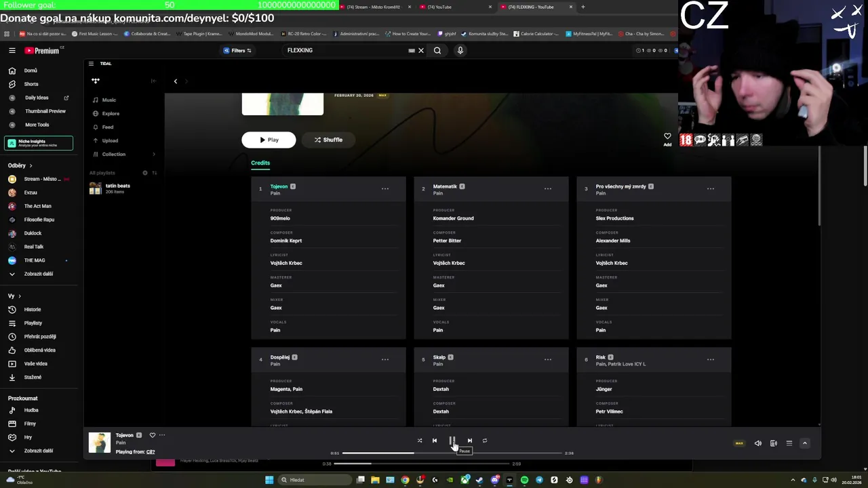Go to previous track in Tidal player
This screenshot has width=868, height=488.
click(x=435, y=441)
